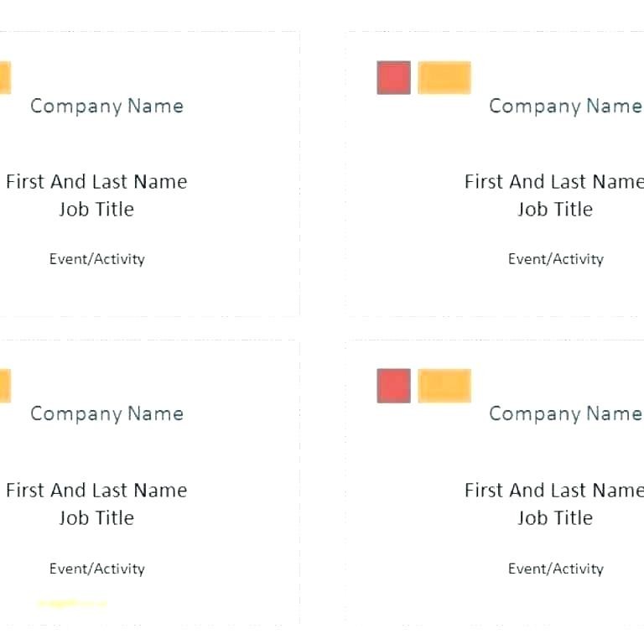Select First And Last Name in the lower-right badge
Image resolution: width=644 pixels, height=644 pixels.
click(x=553, y=490)
